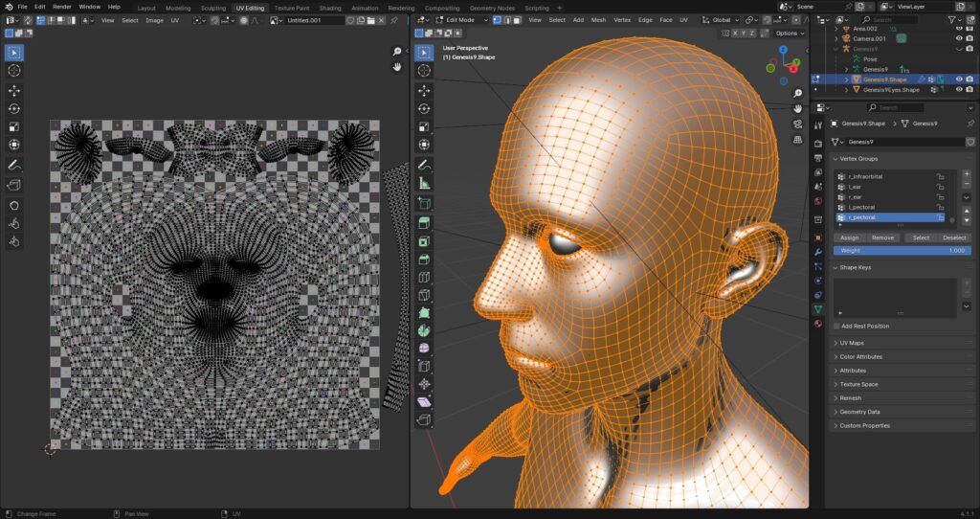Click the Remove vertex group button
This screenshot has width=980, height=519.
click(882, 237)
